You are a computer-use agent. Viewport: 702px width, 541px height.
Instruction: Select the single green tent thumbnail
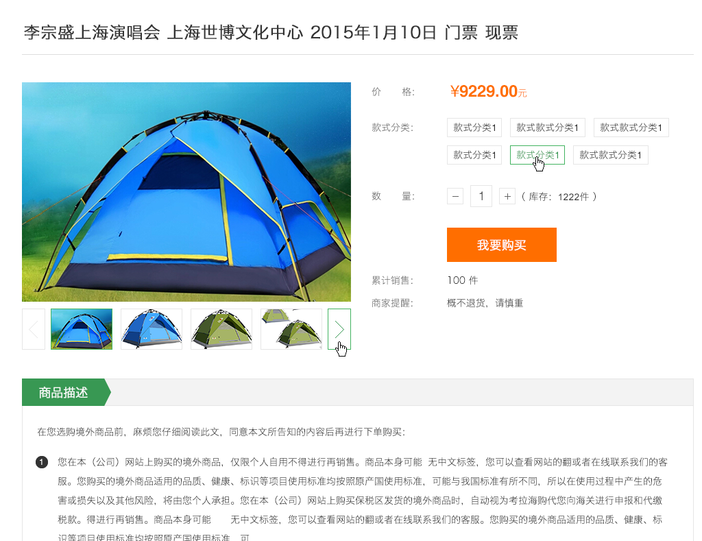point(221,329)
